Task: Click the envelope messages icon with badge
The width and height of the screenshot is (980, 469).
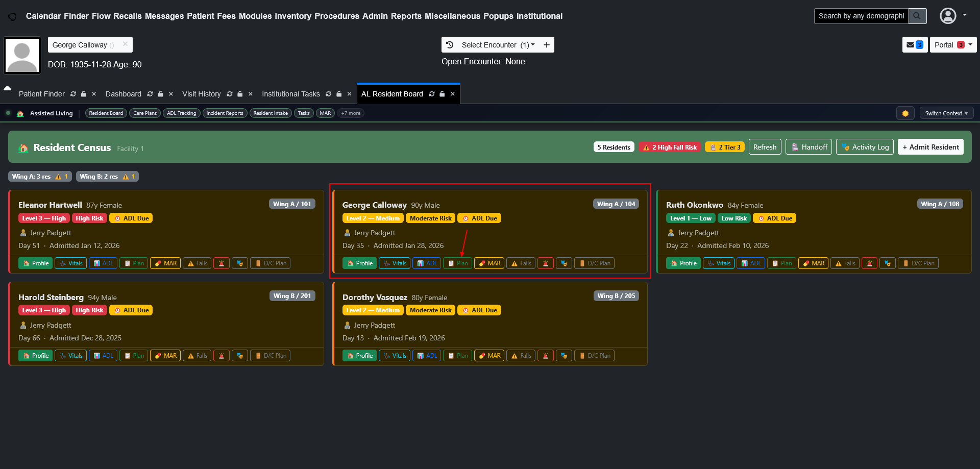Action: (x=914, y=45)
